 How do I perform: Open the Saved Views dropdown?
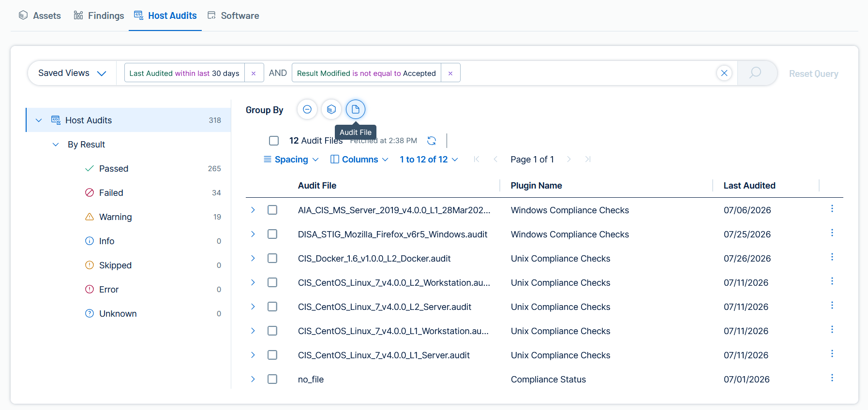pyautogui.click(x=72, y=73)
